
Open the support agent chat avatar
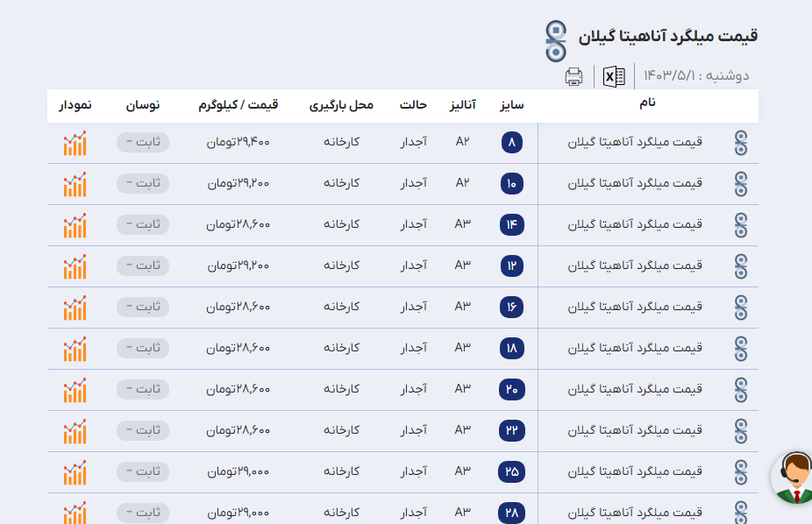[x=794, y=478]
